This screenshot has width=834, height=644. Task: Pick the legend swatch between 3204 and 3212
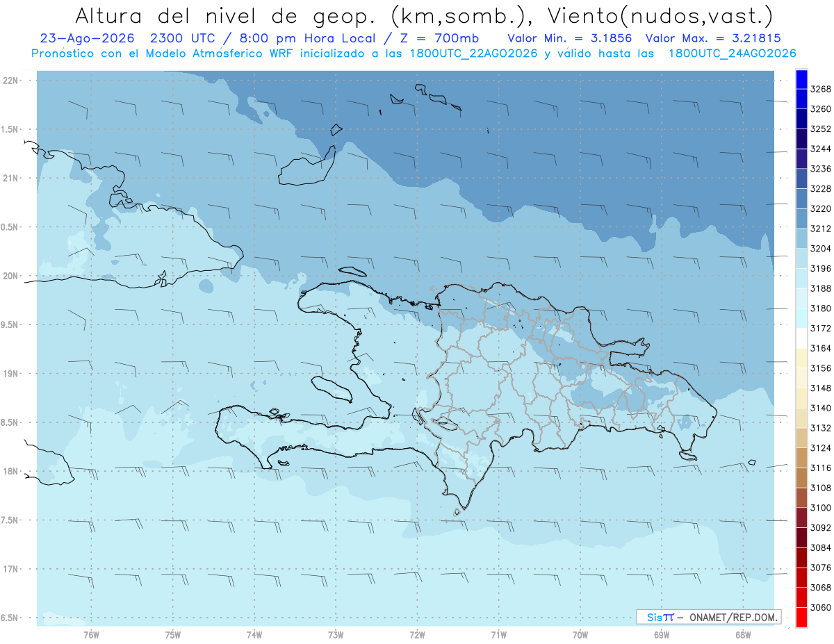801,238
